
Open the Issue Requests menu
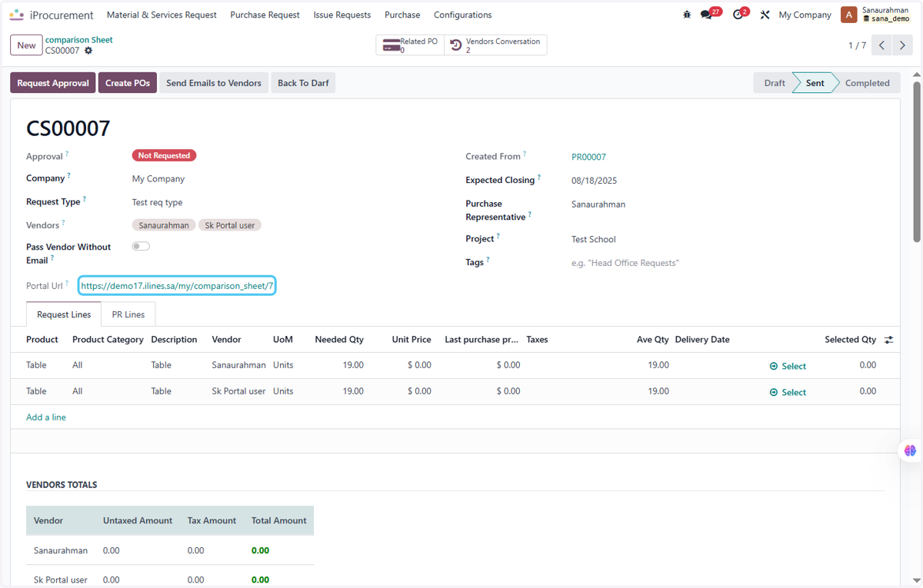(x=342, y=15)
